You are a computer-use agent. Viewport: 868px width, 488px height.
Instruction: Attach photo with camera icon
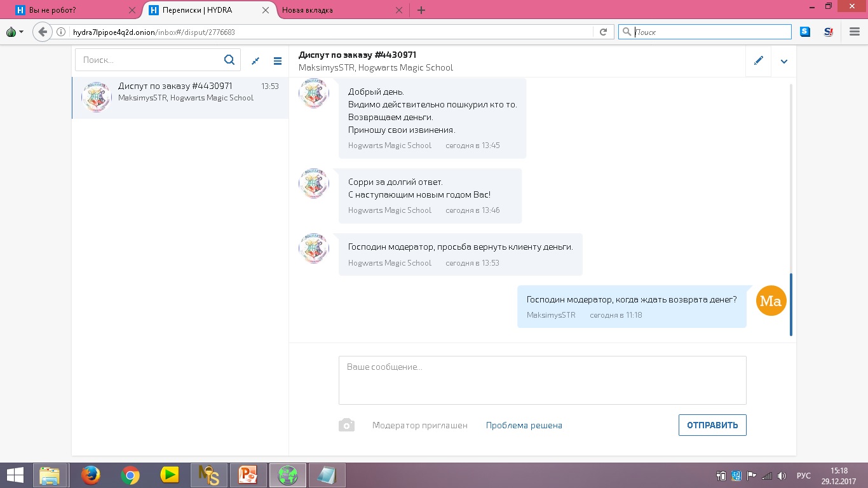pos(346,425)
